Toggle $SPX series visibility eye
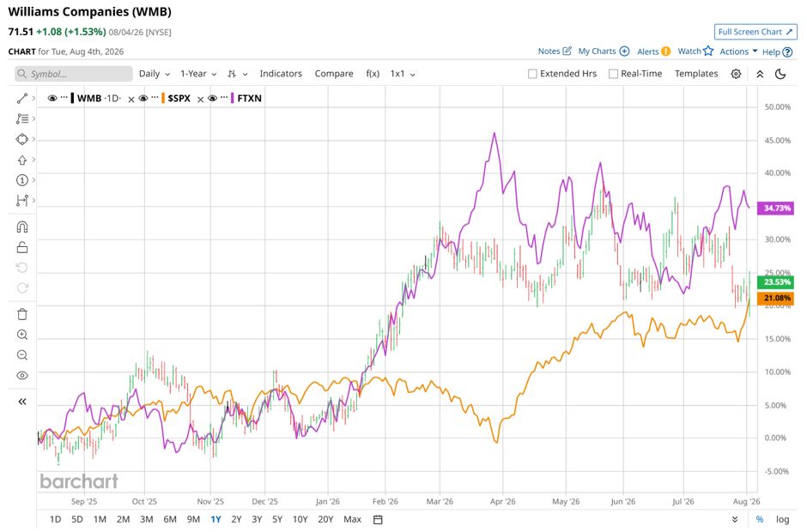Viewport: 807px width, 532px height. point(143,99)
